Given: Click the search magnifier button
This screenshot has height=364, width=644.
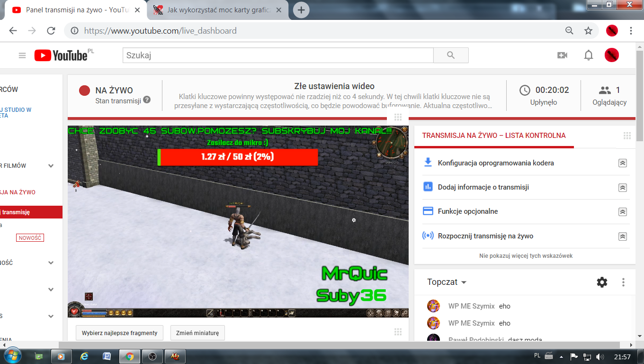Looking at the screenshot, I should coord(451,55).
